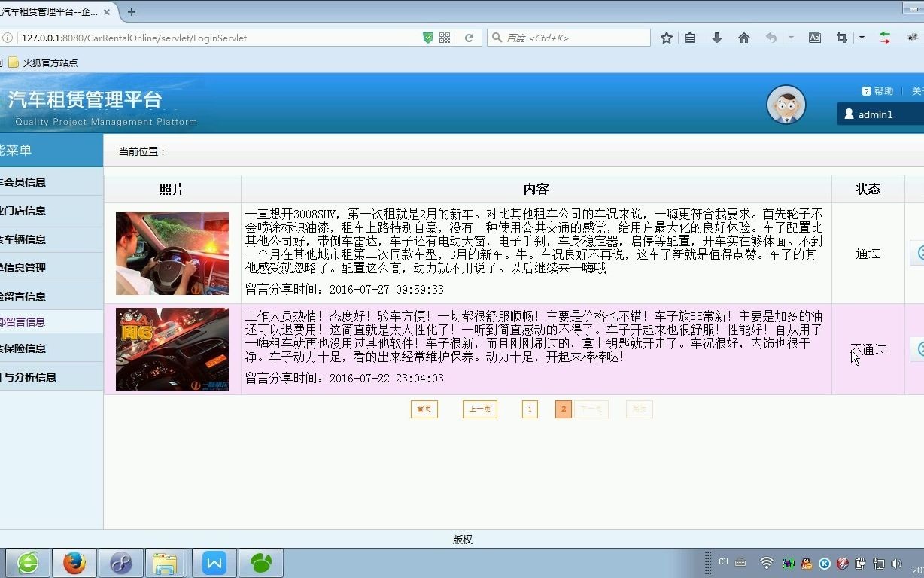Viewport: 924px width, 578px height.
Task: Open Firefox from the taskbar
Action: [74, 562]
